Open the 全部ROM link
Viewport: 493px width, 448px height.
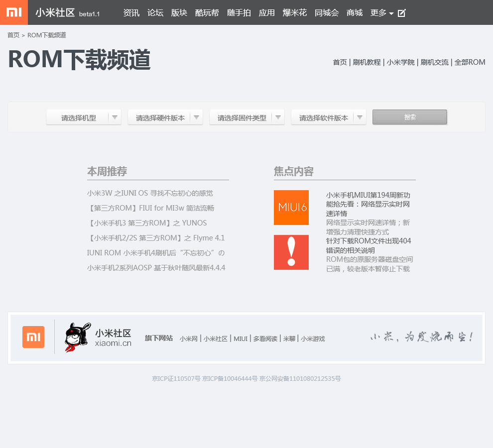[470, 62]
